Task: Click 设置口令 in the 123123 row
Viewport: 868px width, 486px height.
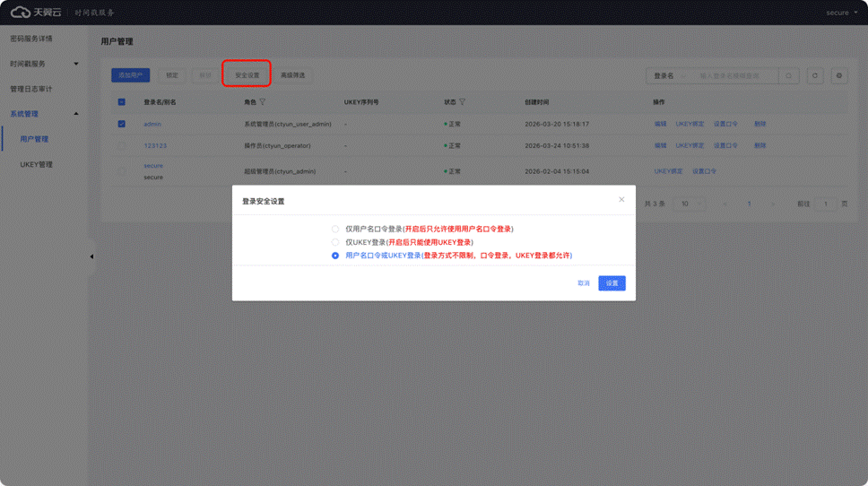Action: click(725, 145)
